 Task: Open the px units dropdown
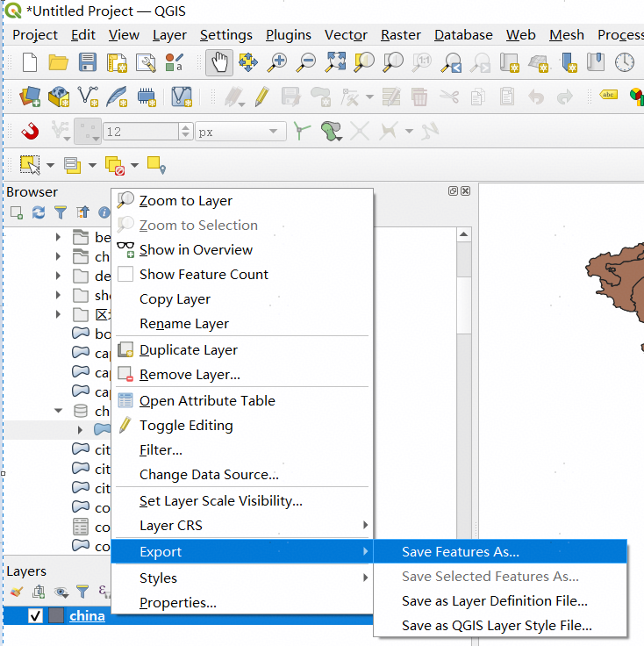240,132
